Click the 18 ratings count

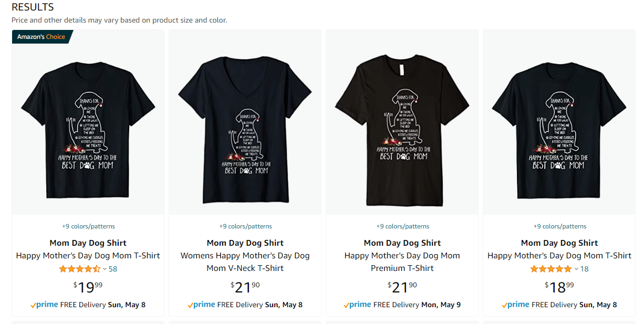point(585,269)
